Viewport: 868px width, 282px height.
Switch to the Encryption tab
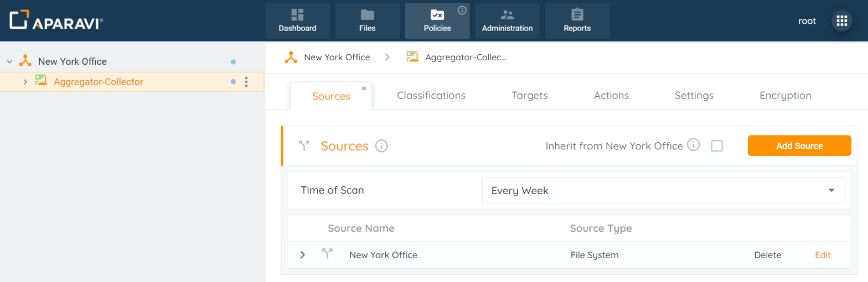point(785,96)
